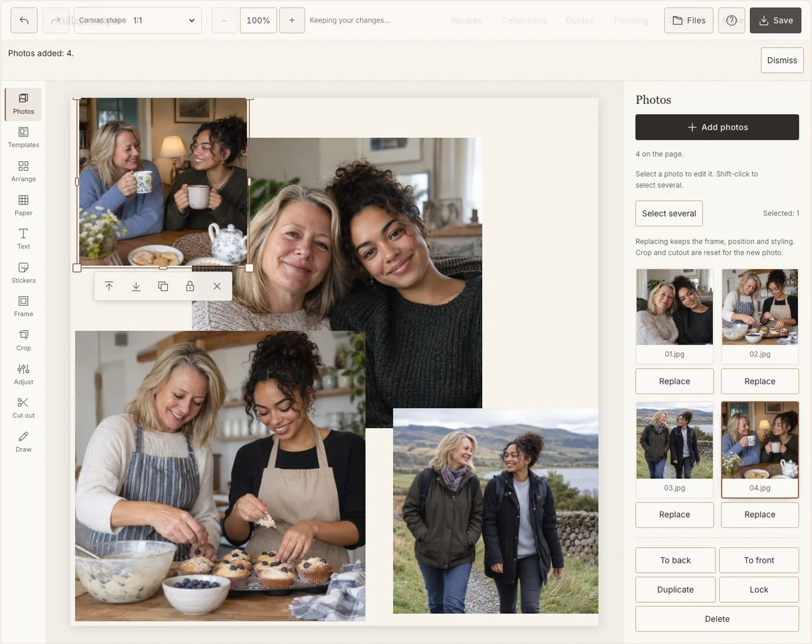Screen dimensions: 812x644
Task: Replace the 03.jpg photo
Action: coord(674,515)
